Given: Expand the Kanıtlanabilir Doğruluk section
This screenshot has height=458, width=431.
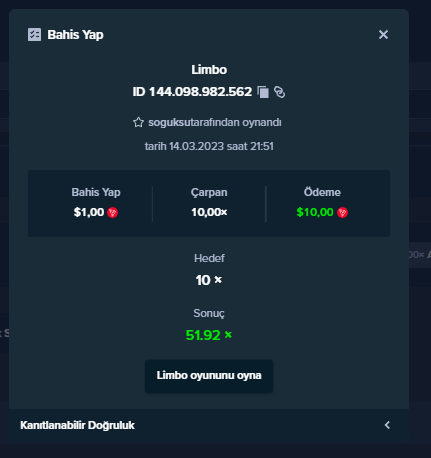Looking at the screenshot, I should tap(209, 425).
